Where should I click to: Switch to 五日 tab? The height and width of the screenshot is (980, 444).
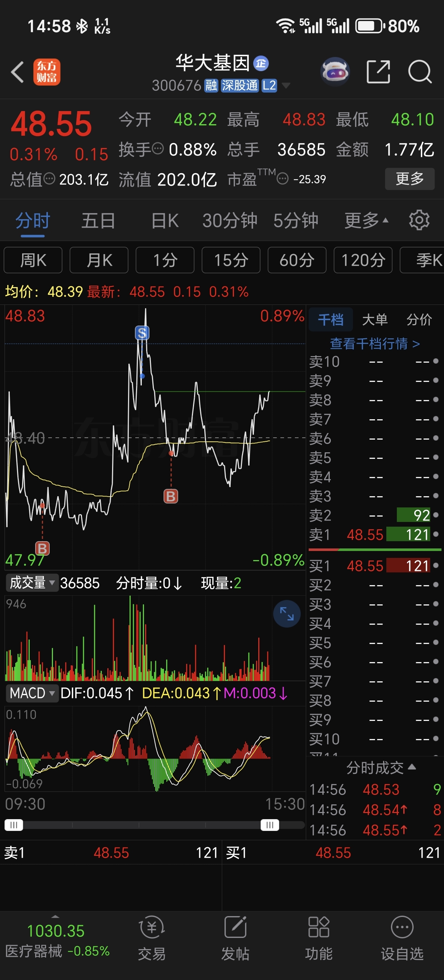[98, 220]
